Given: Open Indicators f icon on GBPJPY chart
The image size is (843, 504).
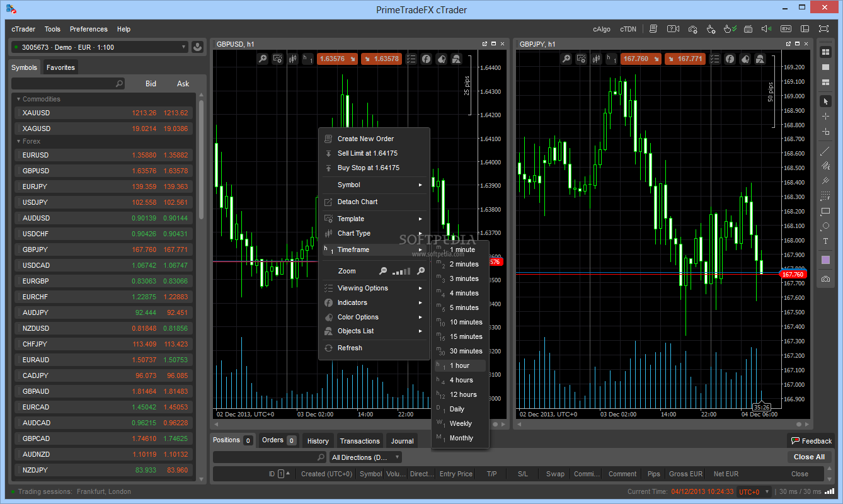Looking at the screenshot, I should pyautogui.click(x=730, y=59).
